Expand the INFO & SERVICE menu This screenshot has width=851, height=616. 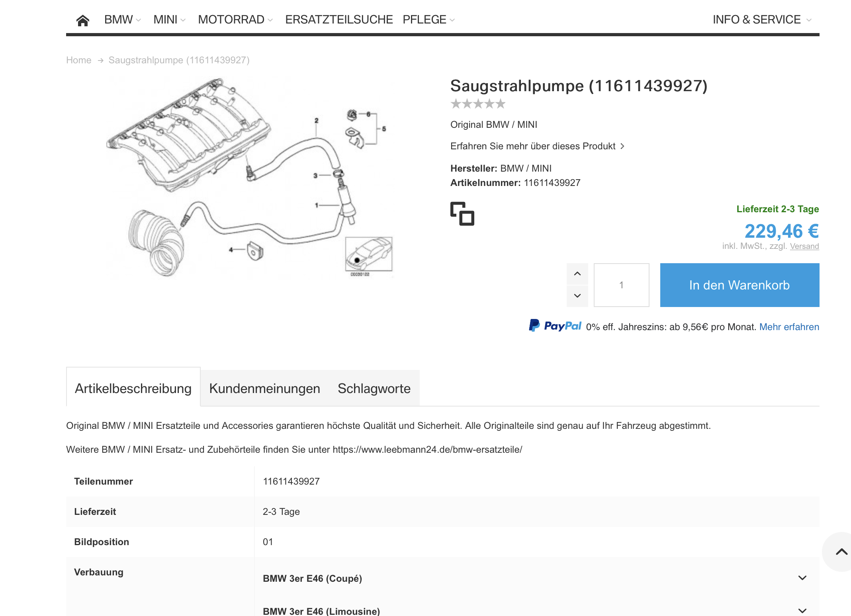(762, 20)
